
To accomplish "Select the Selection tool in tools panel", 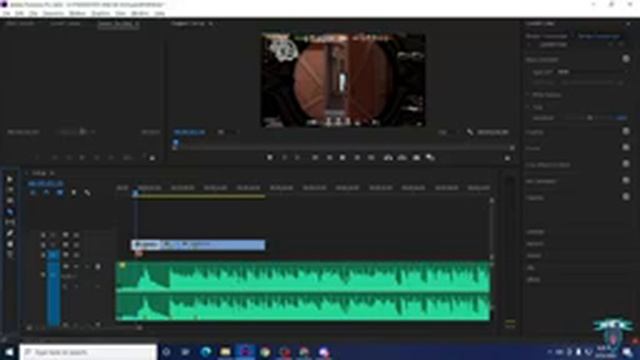I will (10, 180).
